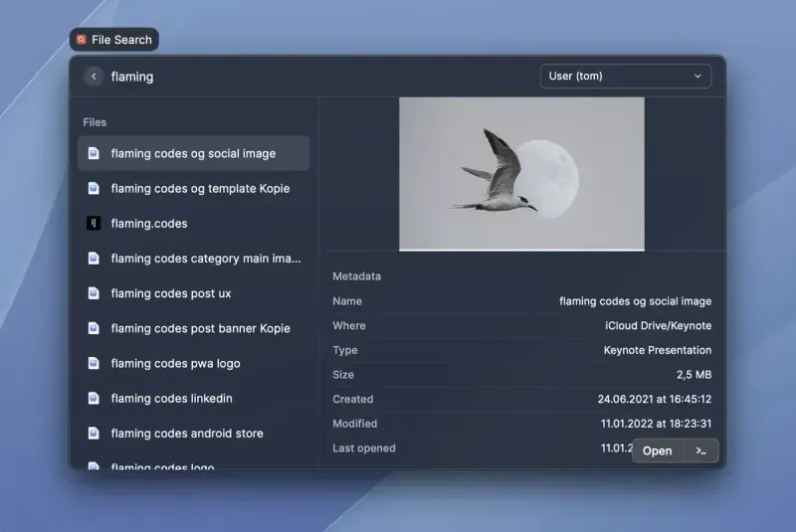The image size is (796, 532).
Task: Click the Open button
Action: (x=657, y=450)
